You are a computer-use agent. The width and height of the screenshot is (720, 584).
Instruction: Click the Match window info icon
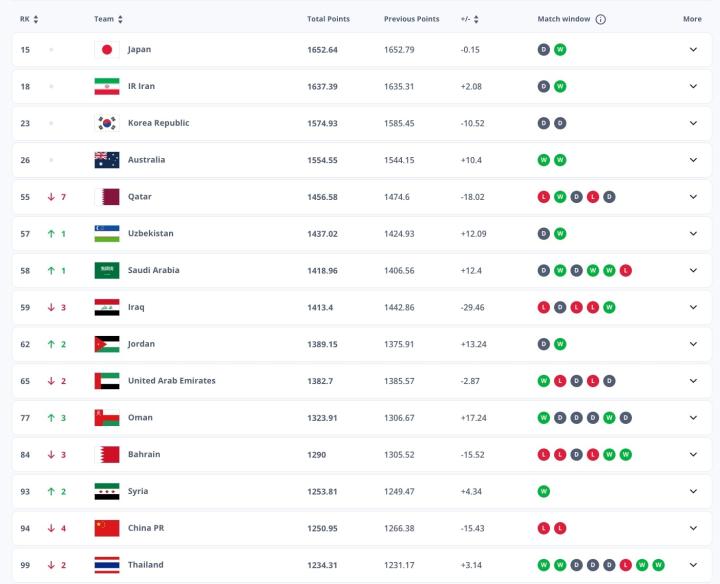click(x=601, y=19)
